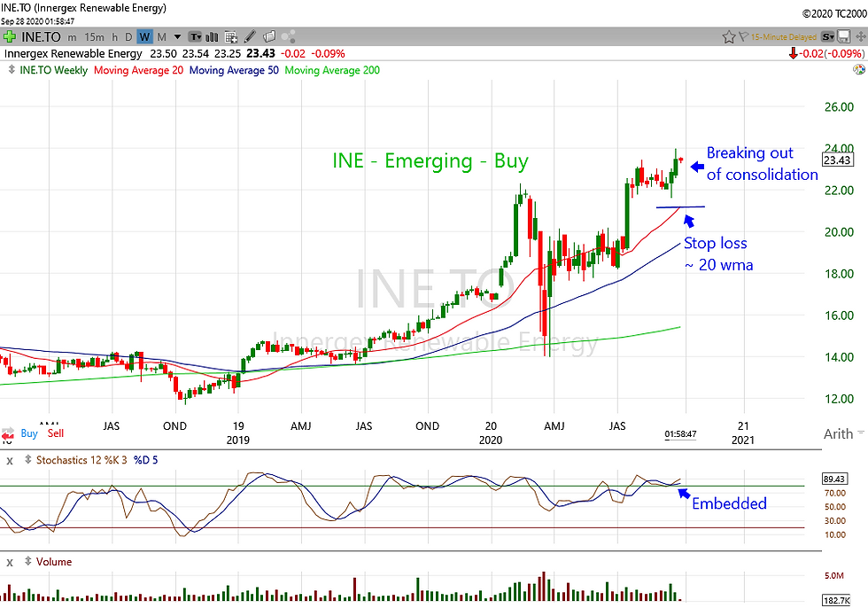Close the Volume pane with its x
Viewport: 868px width, 608px height.
coord(10,562)
